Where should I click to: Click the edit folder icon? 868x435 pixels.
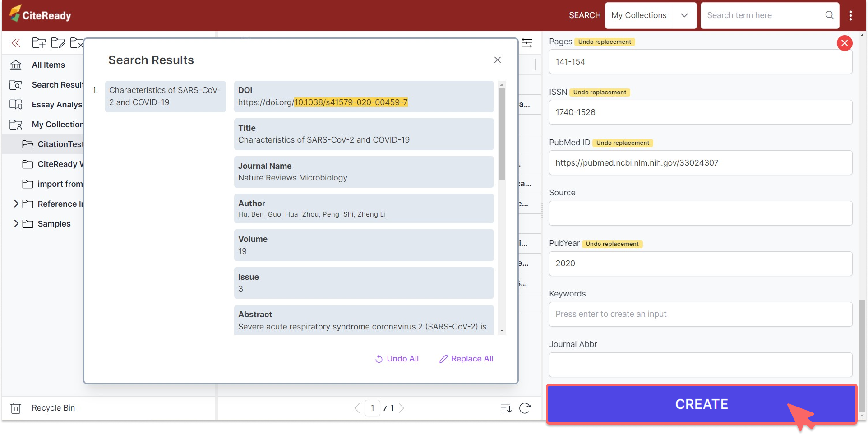point(58,43)
